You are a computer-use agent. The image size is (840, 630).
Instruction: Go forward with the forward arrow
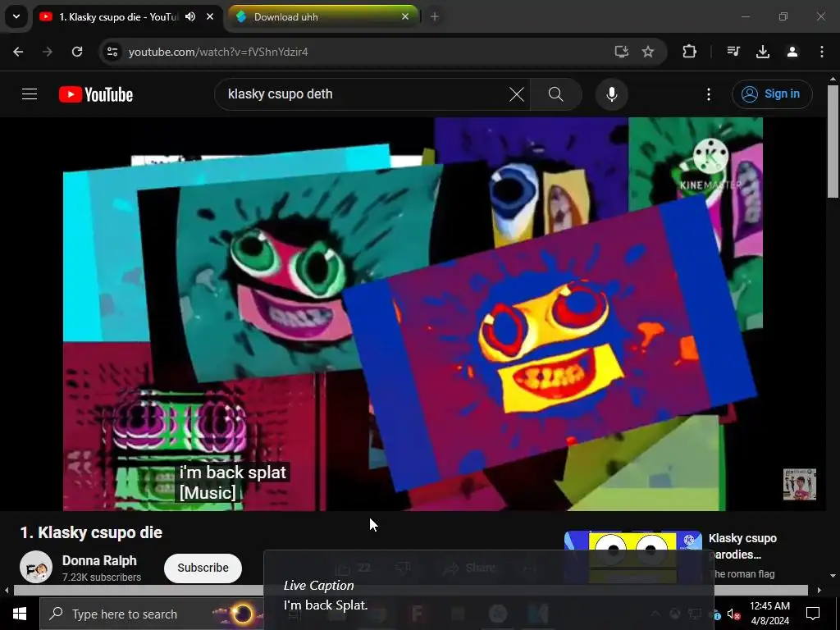coord(47,52)
